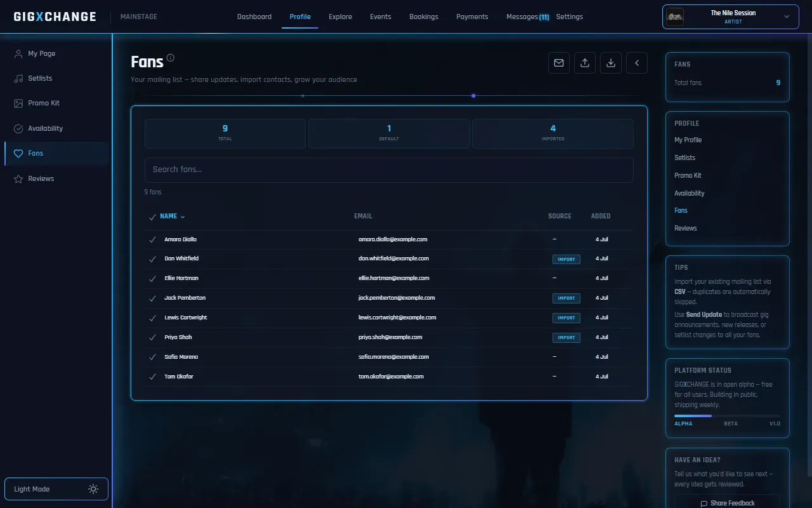Click the Import badge on Dan Whitfield row

(566, 259)
